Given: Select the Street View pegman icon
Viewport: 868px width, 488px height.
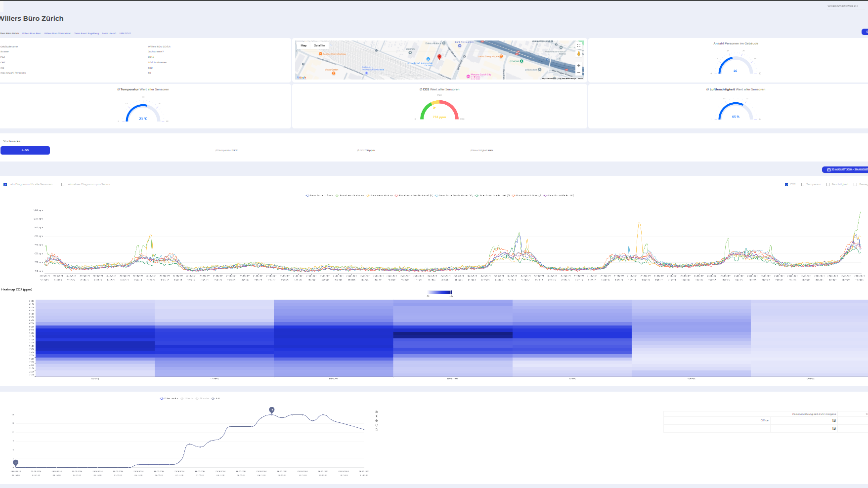Looking at the screenshot, I should tap(579, 54).
